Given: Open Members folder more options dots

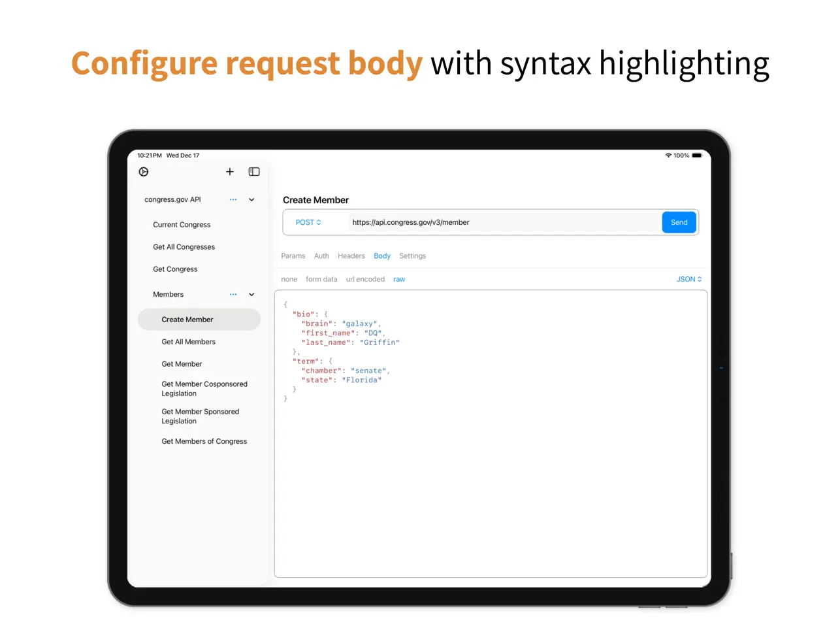Looking at the screenshot, I should click(233, 294).
